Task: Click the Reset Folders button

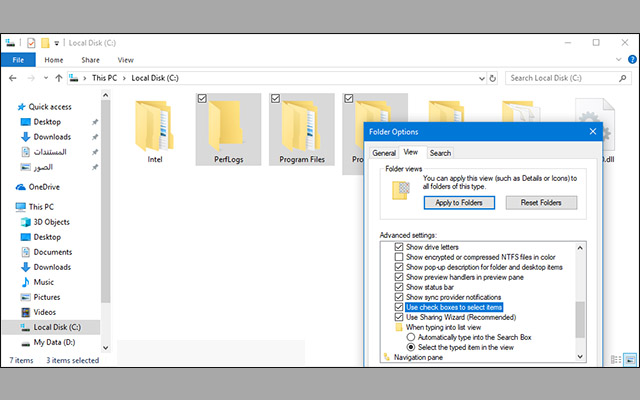Action: (x=540, y=202)
